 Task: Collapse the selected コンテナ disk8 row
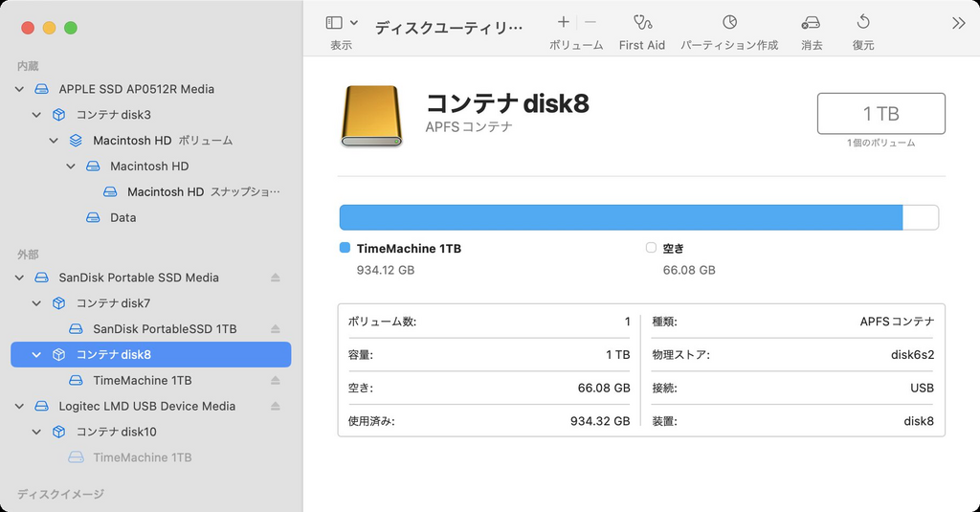(x=36, y=354)
